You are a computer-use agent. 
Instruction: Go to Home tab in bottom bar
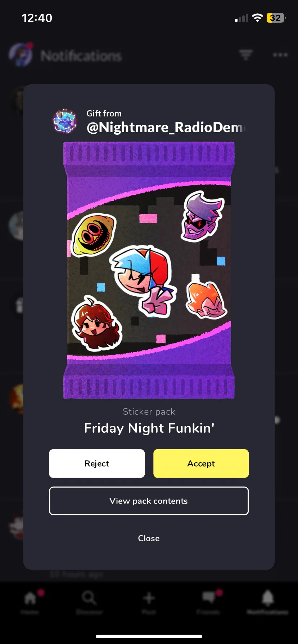tap(30, 602)
